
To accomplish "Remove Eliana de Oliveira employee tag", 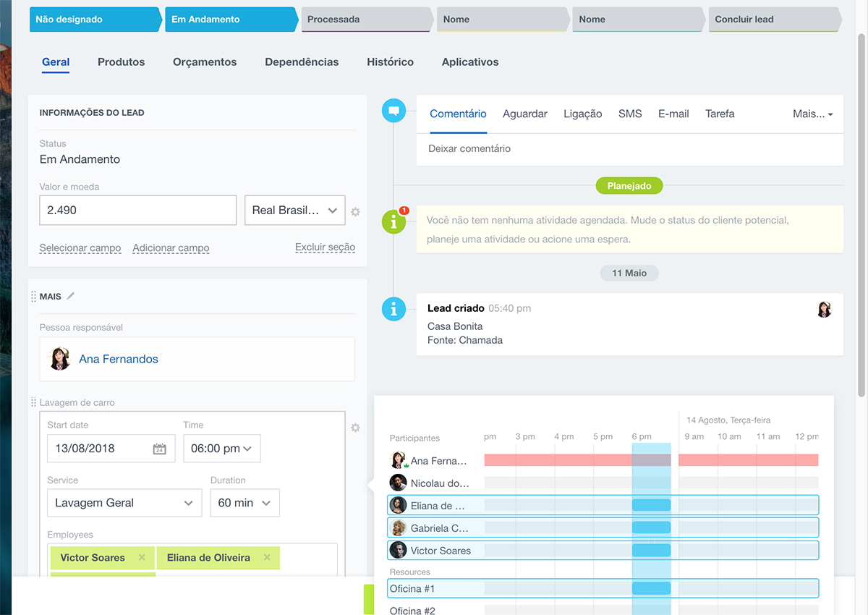I will (x=267, y=558).
